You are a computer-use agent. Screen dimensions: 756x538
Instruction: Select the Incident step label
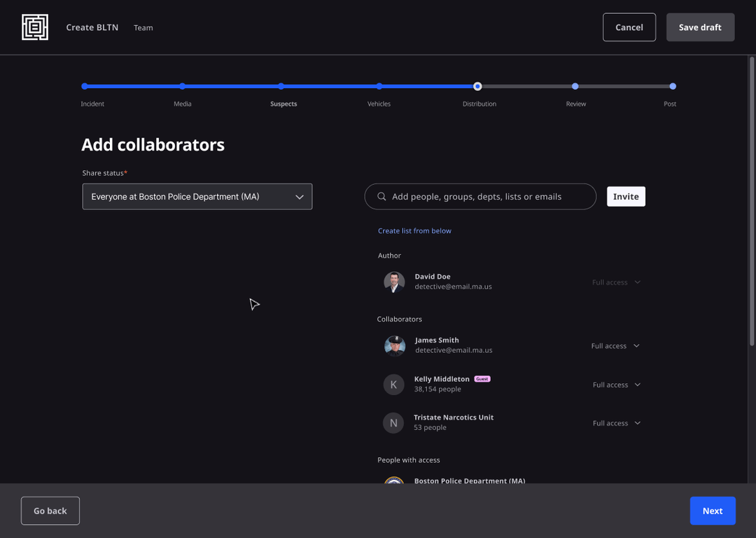[92, 103]
